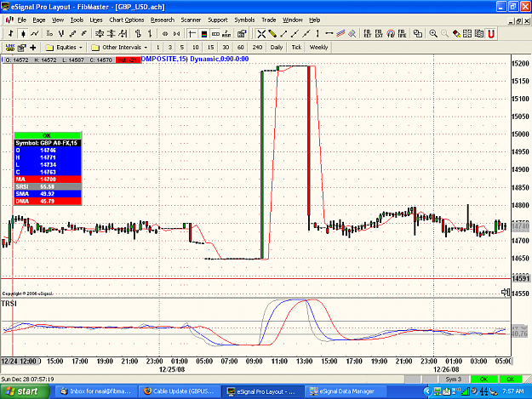Select the candlestick chart type icon

pos(23,33)
